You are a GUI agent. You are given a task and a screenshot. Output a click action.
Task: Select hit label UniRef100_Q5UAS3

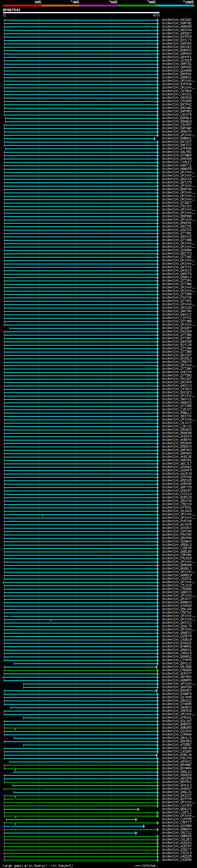coord(176,430)
